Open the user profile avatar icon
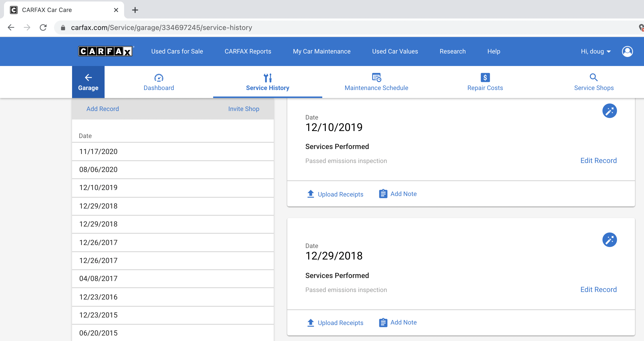644x341 pixels. point(627,51)
